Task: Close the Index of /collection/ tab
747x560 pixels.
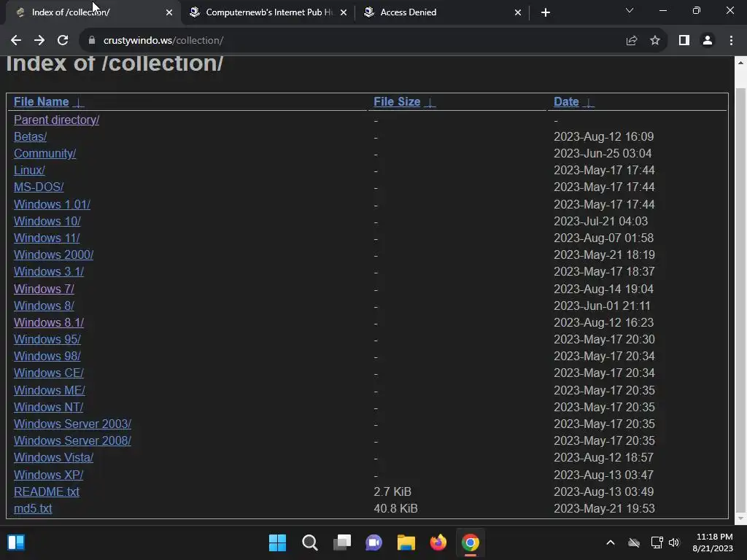Action: (169, 12)
